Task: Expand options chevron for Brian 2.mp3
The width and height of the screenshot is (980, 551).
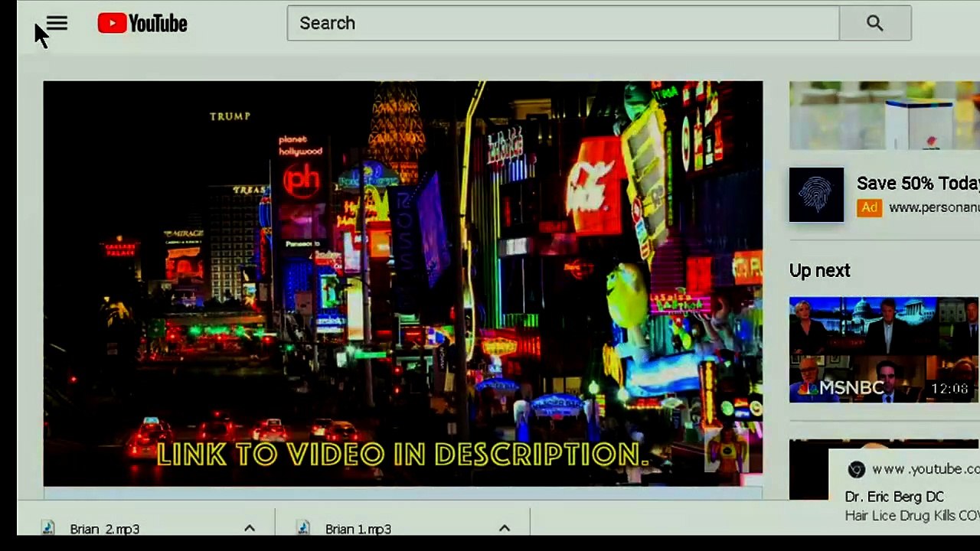Action: tap(250, 528)
